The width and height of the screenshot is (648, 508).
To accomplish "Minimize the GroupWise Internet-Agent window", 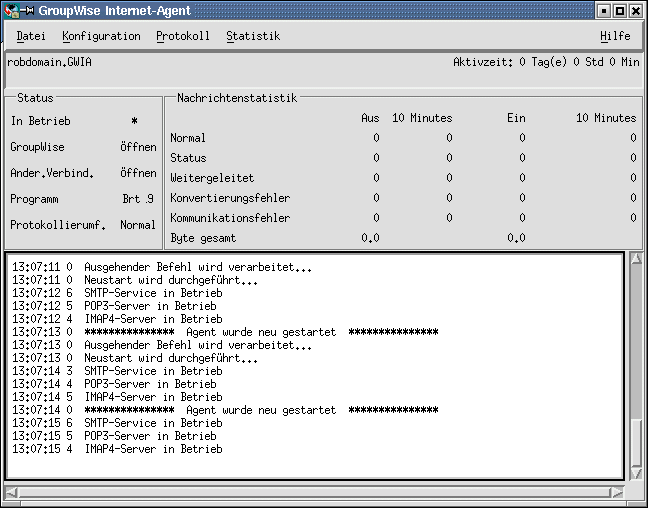I will tap(604, 10).
